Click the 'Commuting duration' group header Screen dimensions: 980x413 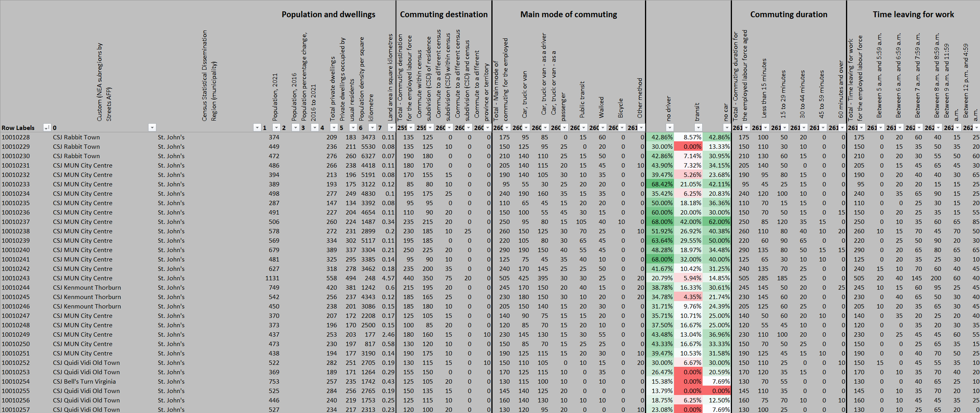pyautogui.click(x=788, y=14)
